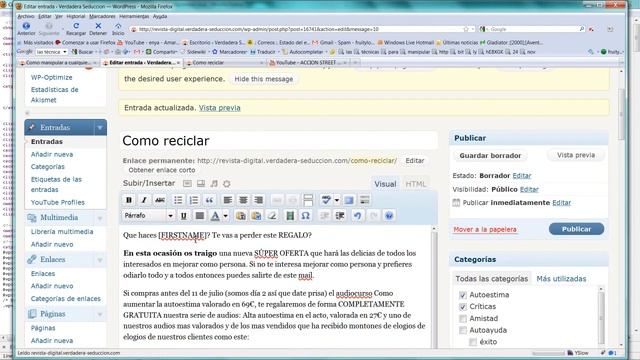The width and height of the screenshot is (640, 360).
Task: Open Vista previa in the Publicar box
Action: click(576, 155)
